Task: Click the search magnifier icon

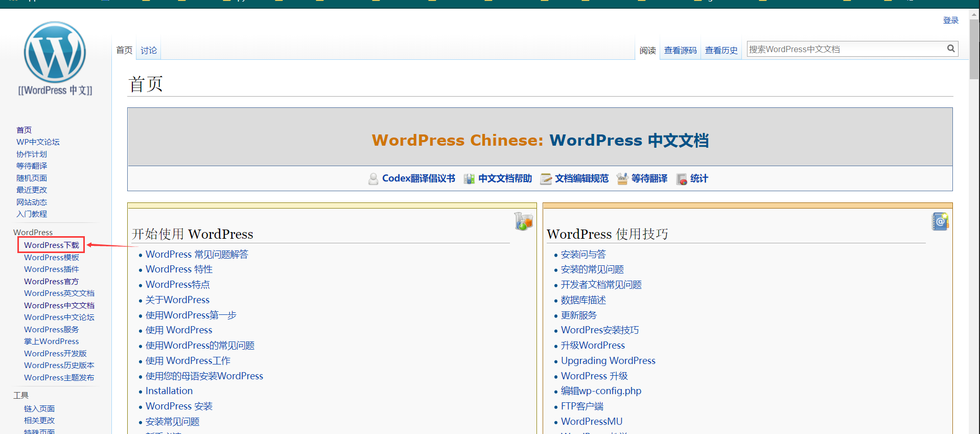Action: pos(951,49)
